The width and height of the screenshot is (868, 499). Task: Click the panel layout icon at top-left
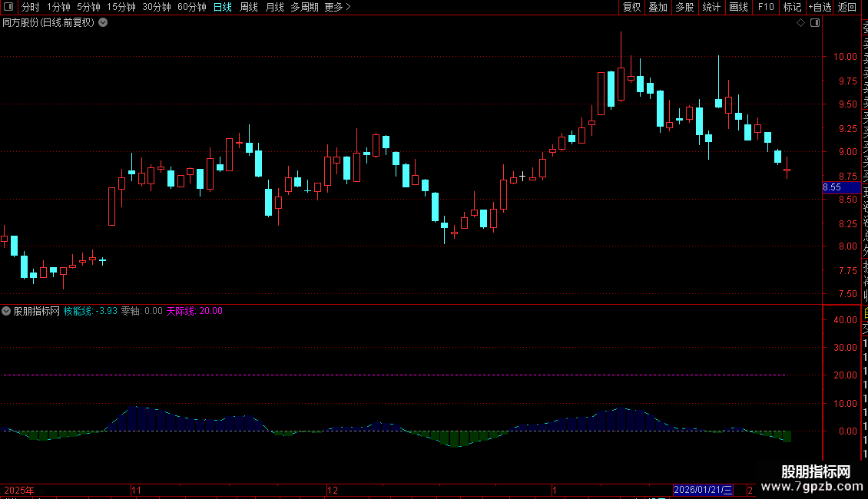click(x=8, y=7)
